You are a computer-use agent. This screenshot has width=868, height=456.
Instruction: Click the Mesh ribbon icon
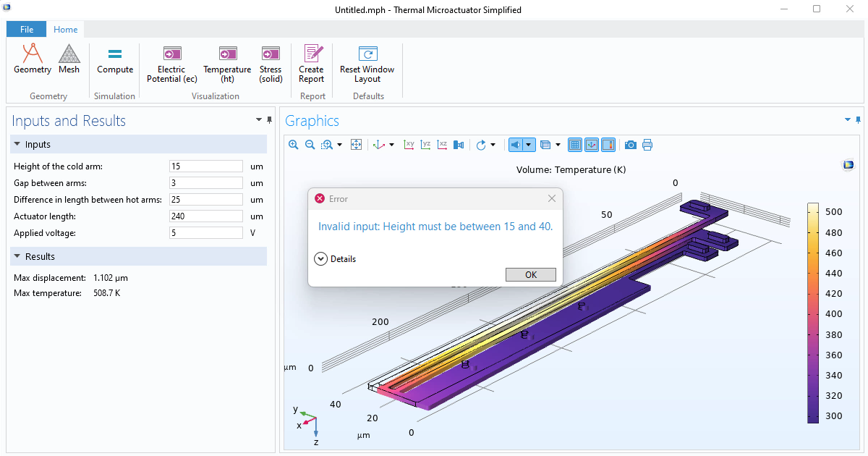tap(69, 59)
